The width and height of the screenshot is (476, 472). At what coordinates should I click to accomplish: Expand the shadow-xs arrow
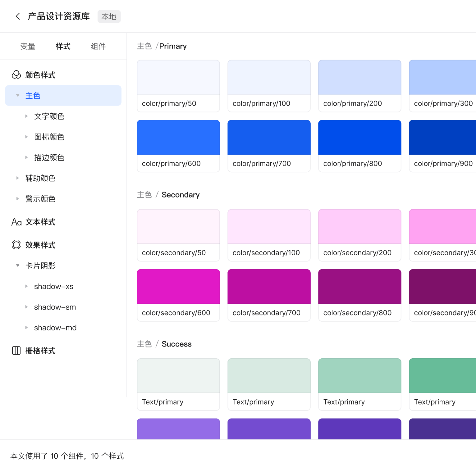tap(26, 286)
